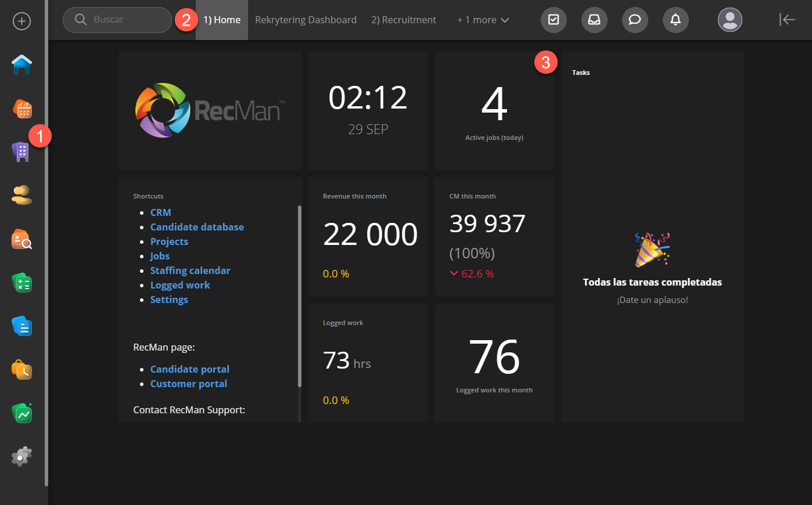Click the plus add button in sidebar
The width and height of the screenshot is (812, 505).
(21, 21)
